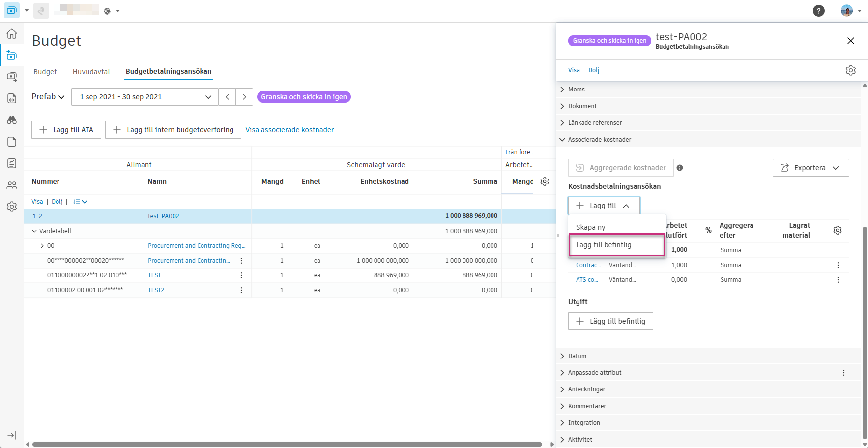Open the Change order sidebar icon
The image size is (868, 448).
point(12,98)
